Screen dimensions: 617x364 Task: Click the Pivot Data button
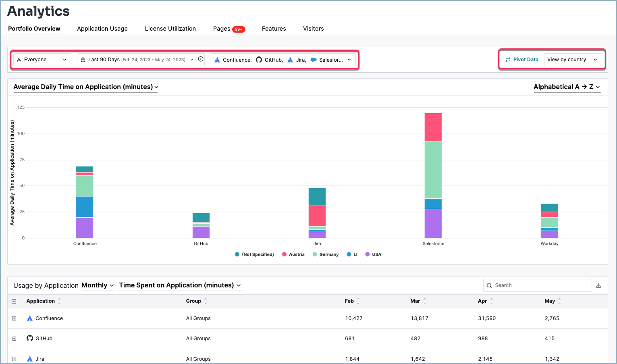click(522, 60)
